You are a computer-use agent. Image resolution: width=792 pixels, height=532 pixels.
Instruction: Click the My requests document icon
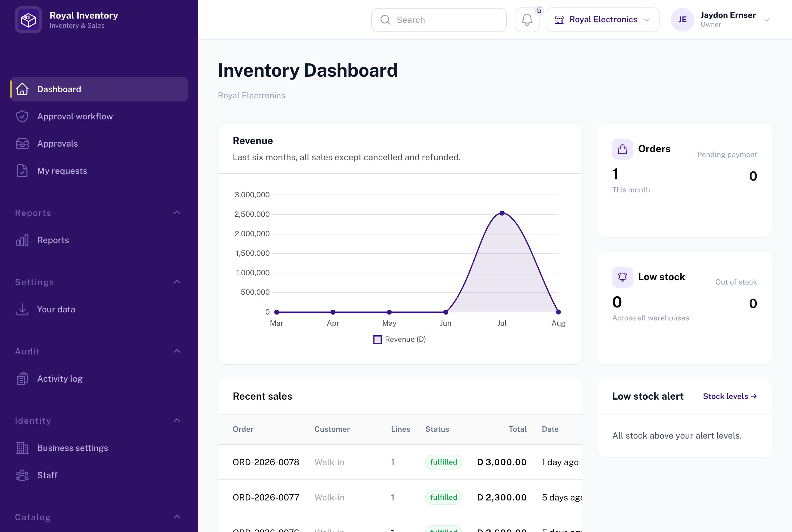point(22,171)
